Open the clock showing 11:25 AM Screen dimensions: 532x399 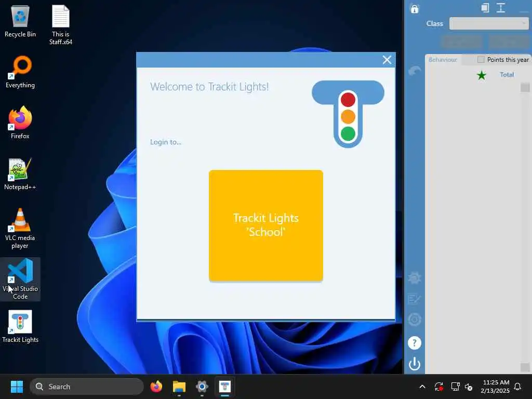pos(495,387)
